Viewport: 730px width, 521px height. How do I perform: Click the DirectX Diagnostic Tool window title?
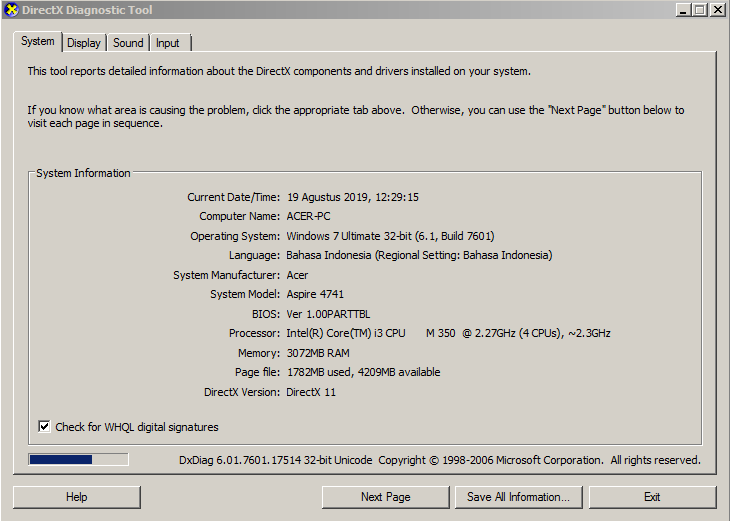tap(87, 10)
